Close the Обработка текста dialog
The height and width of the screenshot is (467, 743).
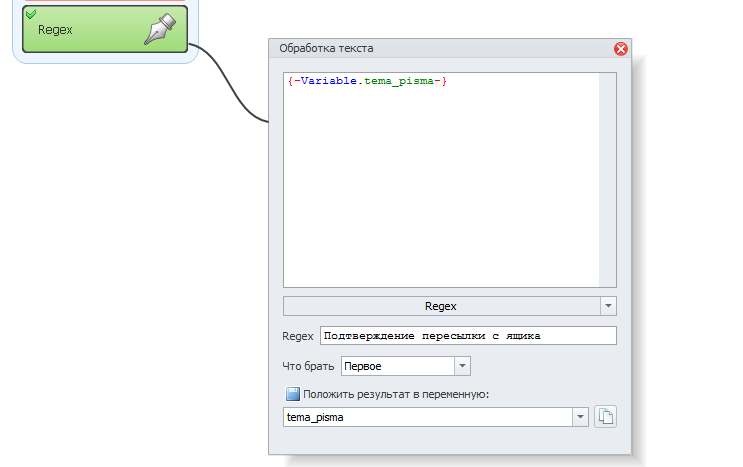[620, 49]
